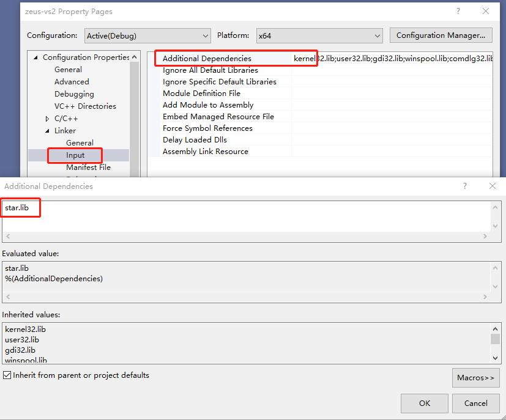Screen dimensions: 506x420
Task: Expand the C/C++ tree node
Action: [48, 119]
